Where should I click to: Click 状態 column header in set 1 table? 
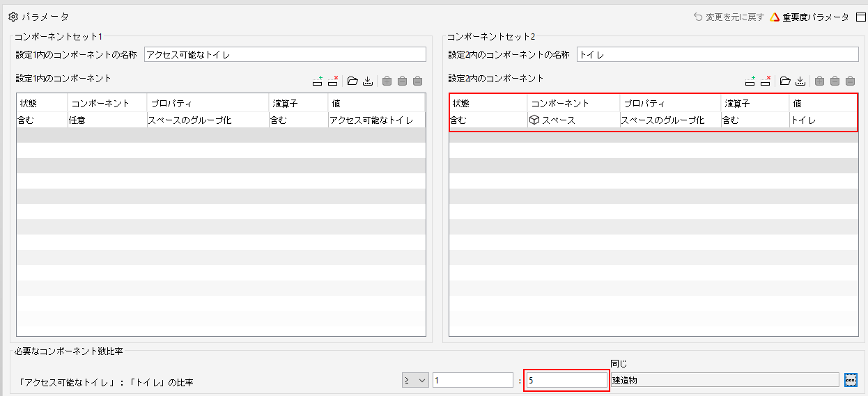coord(42,103)
